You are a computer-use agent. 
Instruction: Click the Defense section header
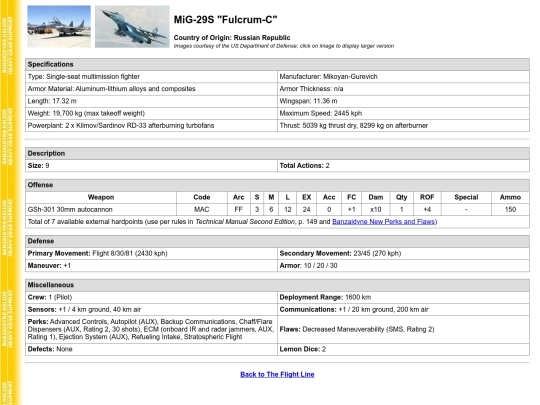(x=277, y=241)
